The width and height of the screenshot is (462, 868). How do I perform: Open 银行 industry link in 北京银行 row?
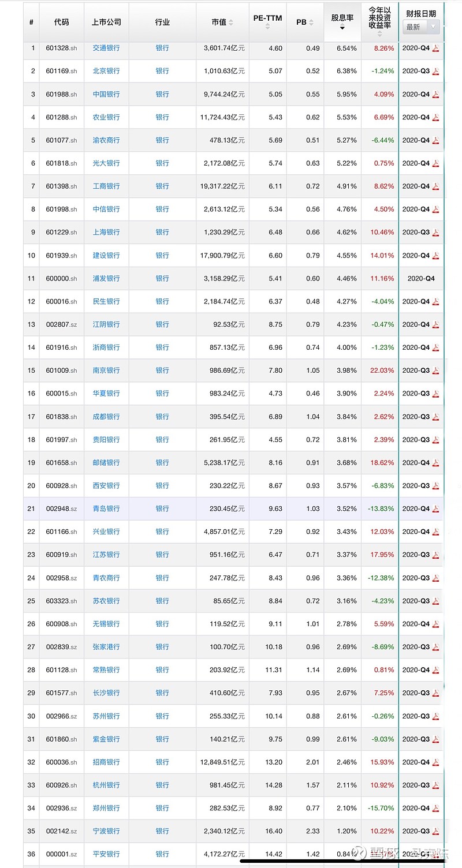point(162,72)
